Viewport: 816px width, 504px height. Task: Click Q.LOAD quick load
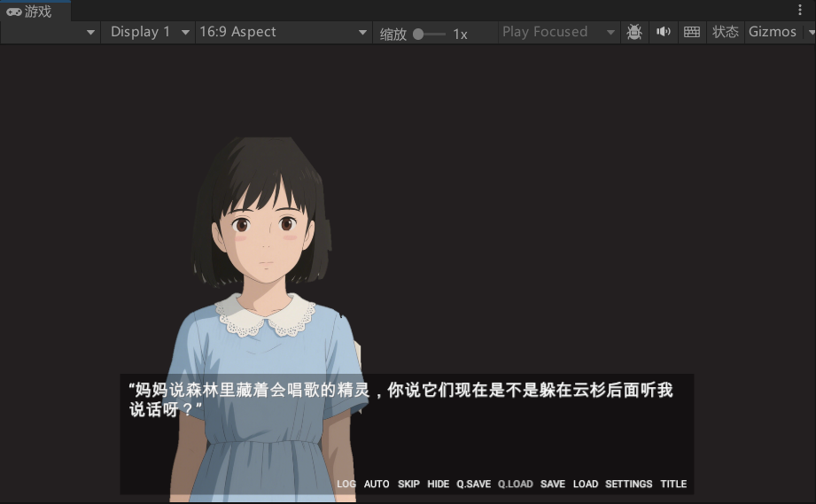pyautogui.click(x=515, y=484)
